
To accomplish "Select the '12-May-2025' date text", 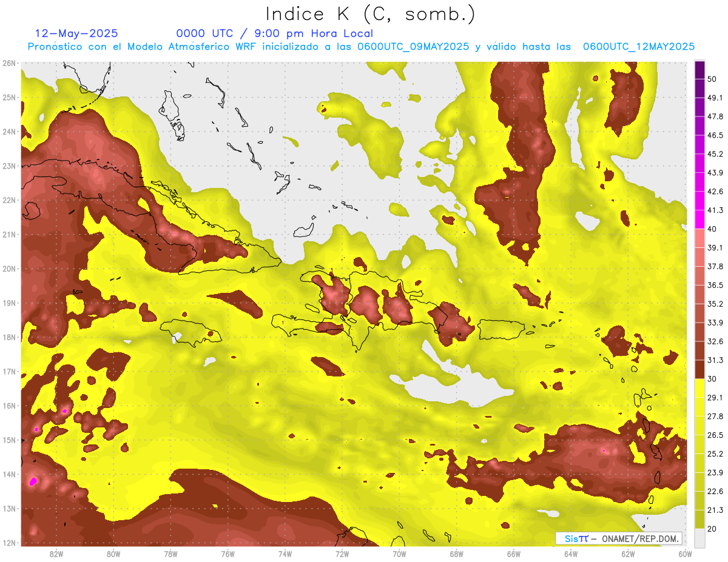I will (76, 33).
